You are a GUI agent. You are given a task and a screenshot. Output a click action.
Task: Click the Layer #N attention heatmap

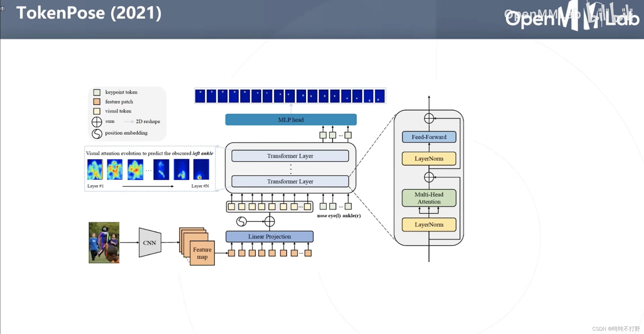tap(201, 169)
